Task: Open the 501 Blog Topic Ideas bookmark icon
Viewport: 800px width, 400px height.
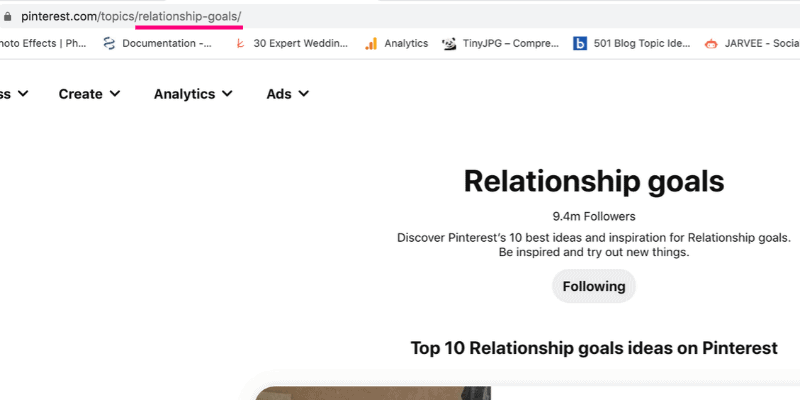Action: tap(580, 44)
